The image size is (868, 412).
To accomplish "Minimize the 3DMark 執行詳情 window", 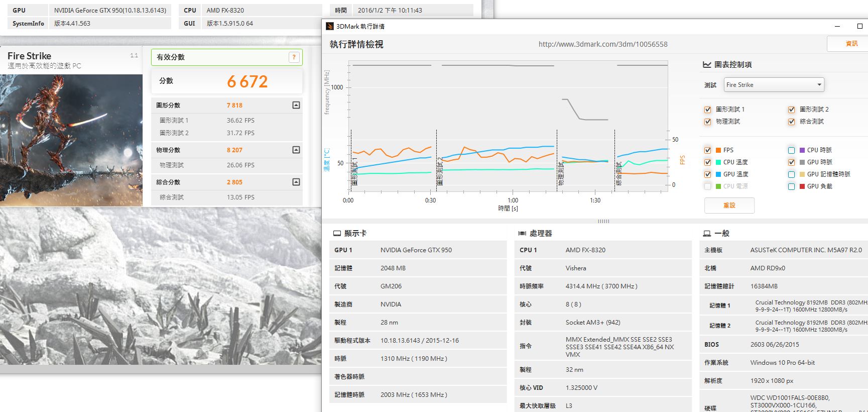I will click(x=837, y=26).
